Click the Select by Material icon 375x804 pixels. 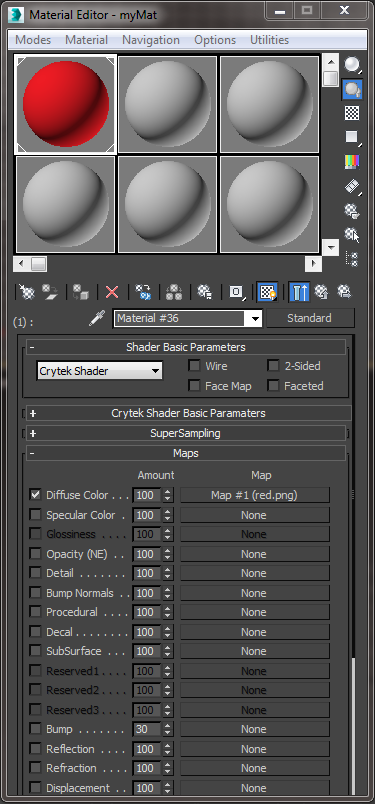[352, 234]
